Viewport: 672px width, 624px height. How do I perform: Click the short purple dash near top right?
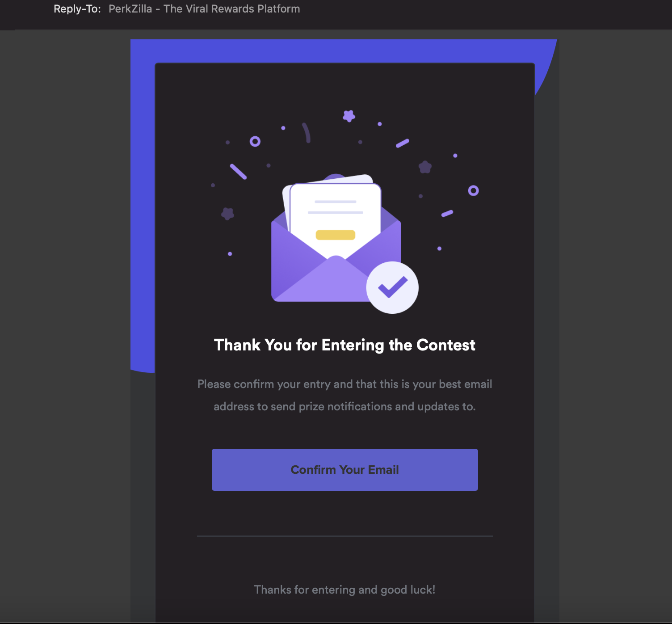coord(403,143)
